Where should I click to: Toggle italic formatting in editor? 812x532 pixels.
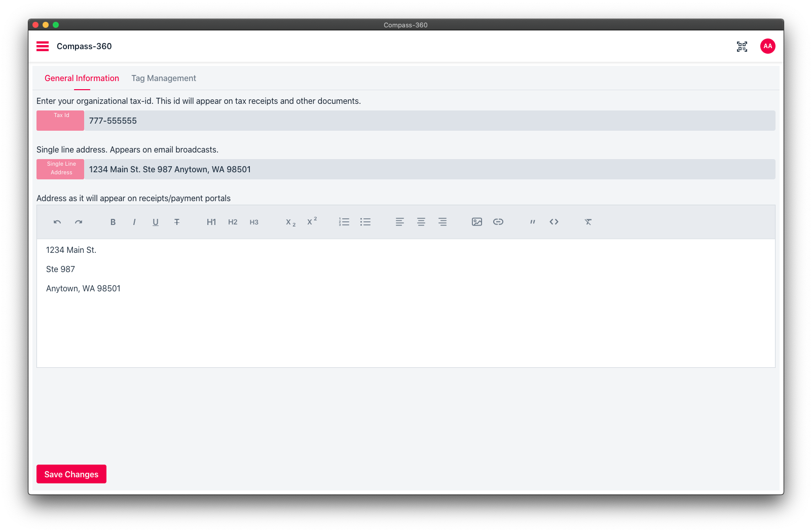134,222
